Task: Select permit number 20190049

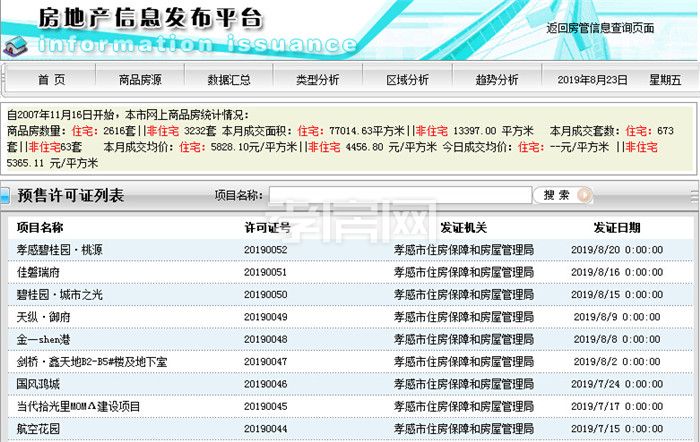Action: coord(266,317)
